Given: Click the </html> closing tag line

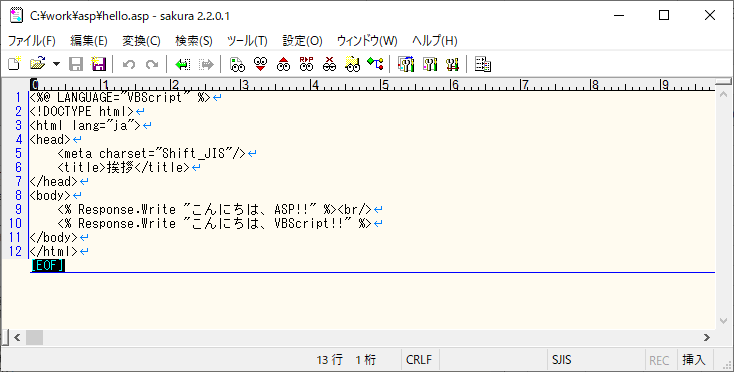Looking at the screenshot, I should pos(54,251).
